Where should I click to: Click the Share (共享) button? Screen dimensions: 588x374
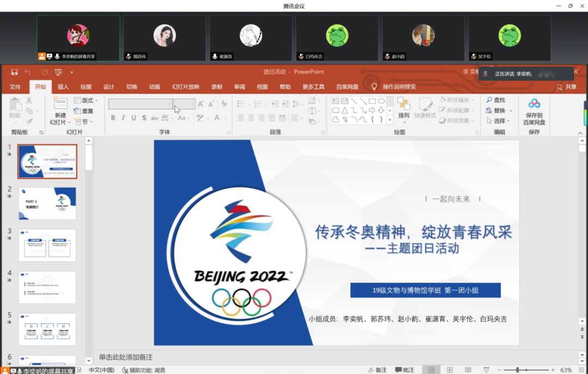pyautogui.click(x=566, y=87)
